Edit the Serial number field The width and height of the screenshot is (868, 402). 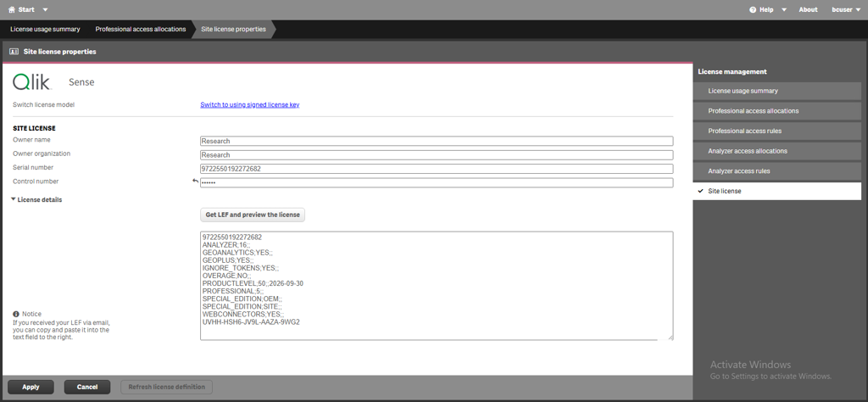point(437,169)
